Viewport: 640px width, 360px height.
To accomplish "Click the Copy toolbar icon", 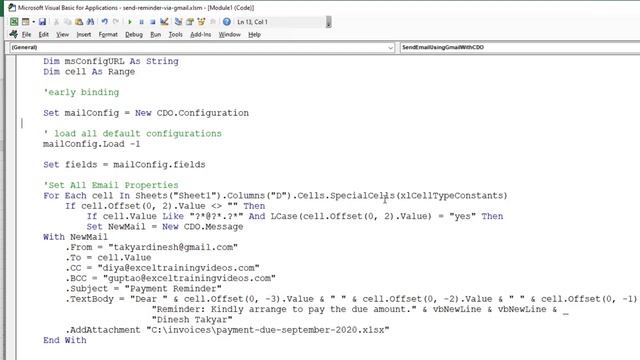I will (68, 22).
